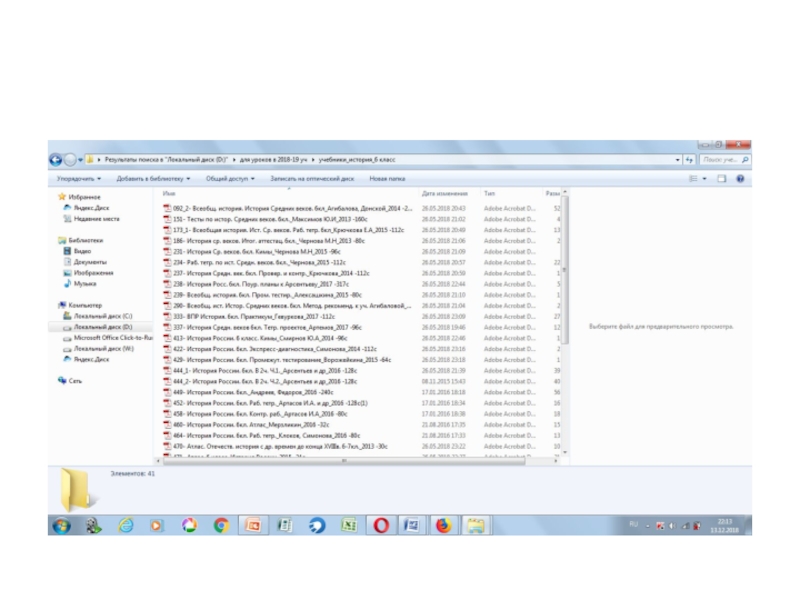The width and height of the screenshot is (800, 600).
Task: Select file '413- История России. 6 класс. Кимы'
Action: [x=260, y=338]
